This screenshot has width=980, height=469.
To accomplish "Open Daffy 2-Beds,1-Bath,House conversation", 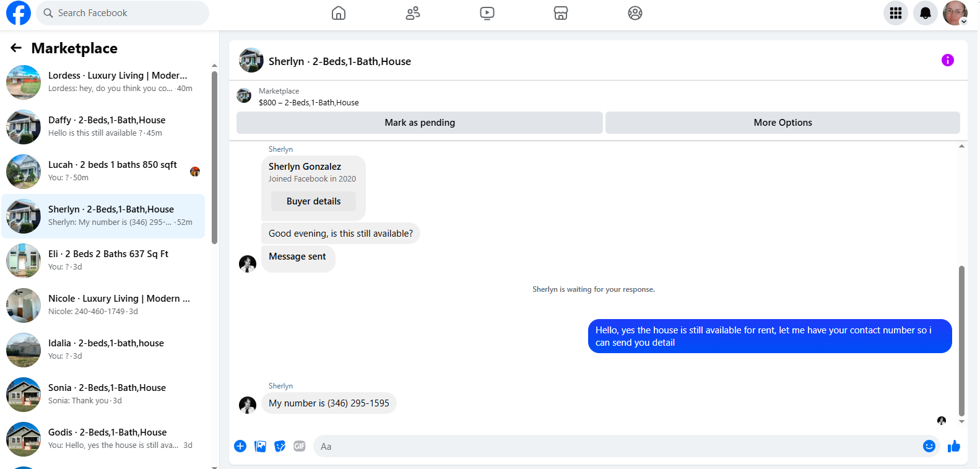I will click(x=103, y=127).
